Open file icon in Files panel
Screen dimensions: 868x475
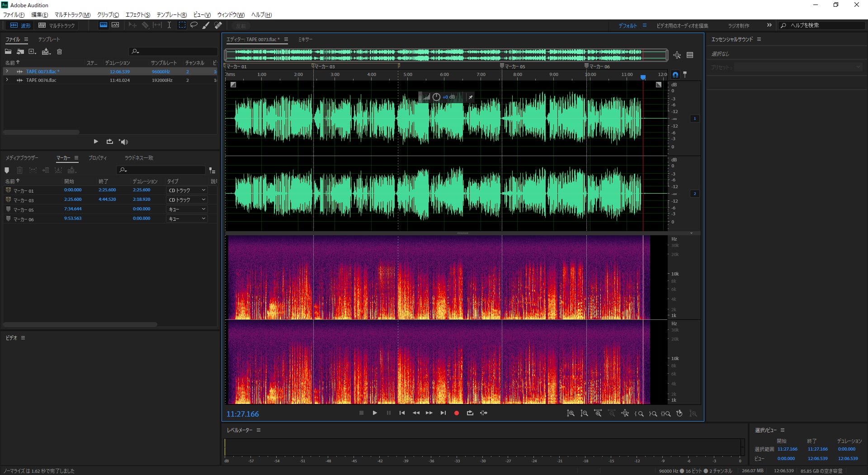pos(8,52)
